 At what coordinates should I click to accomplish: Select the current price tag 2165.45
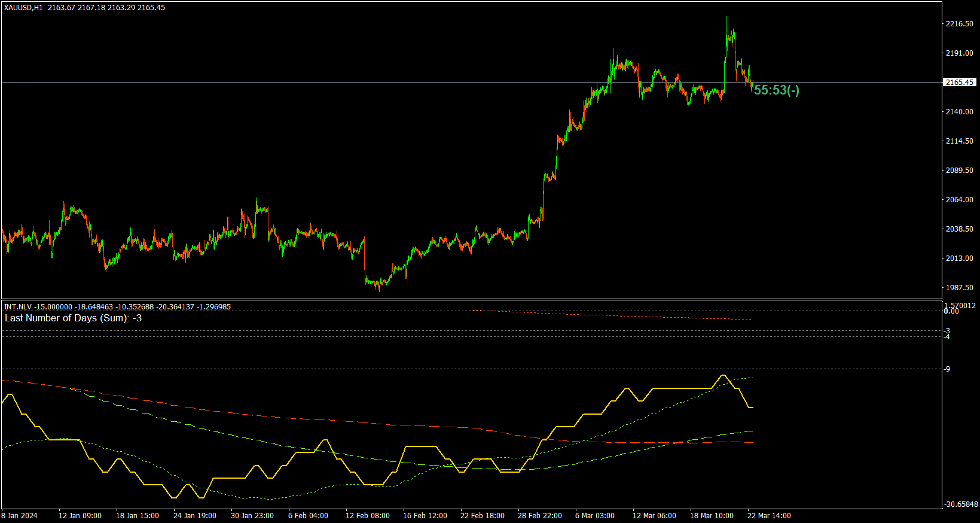[x=959, y=83]
